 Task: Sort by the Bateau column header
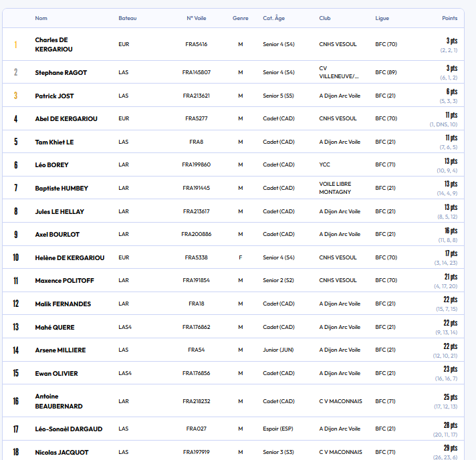click(127, 18)
